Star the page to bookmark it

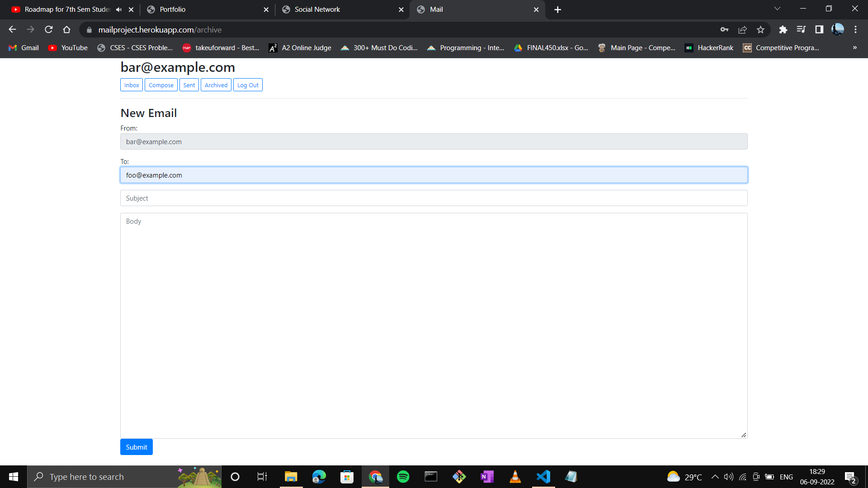coord(760,29)
